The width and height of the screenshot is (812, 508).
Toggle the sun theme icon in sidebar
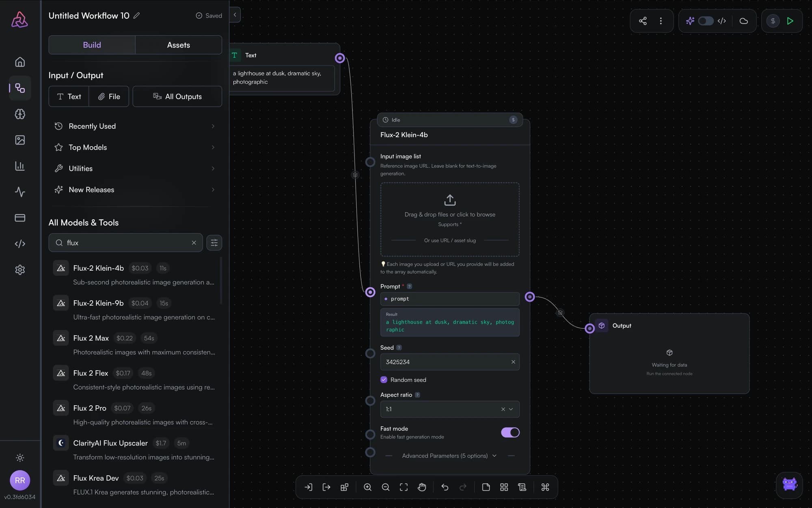(20, 458)
